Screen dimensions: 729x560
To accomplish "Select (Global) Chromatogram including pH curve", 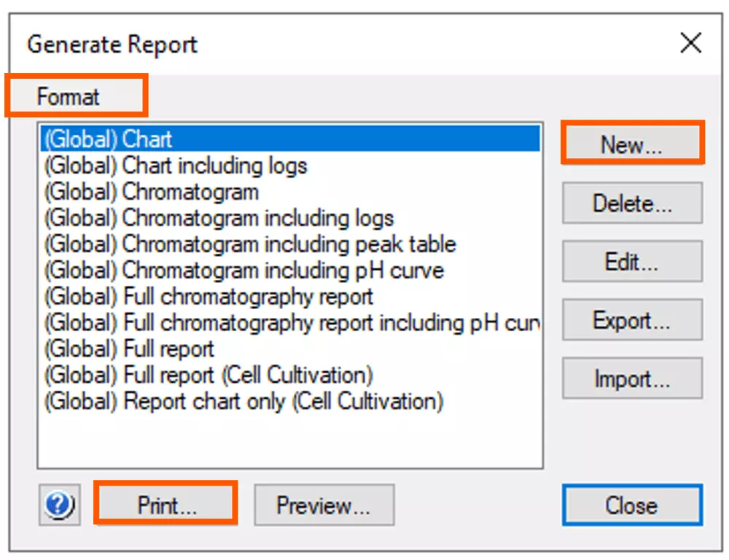I will [x=244, y=271].
